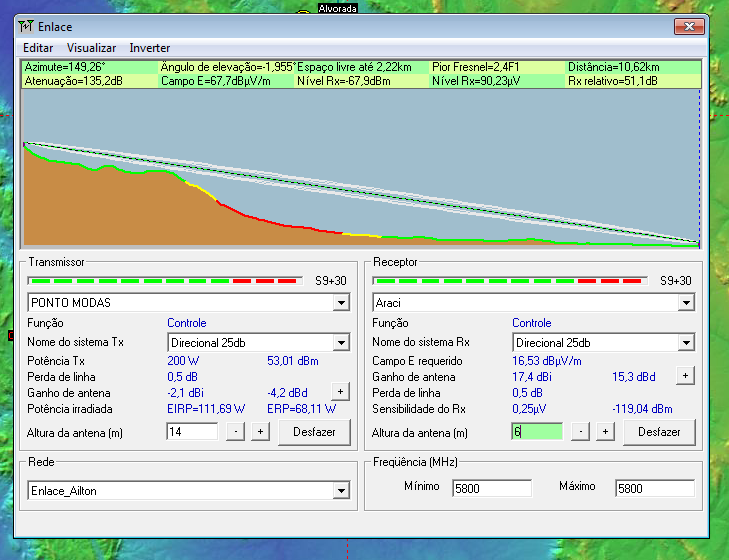729x560 pixels.
Task: Expand the PONTO MODAS transmitter dropdown
Action: point(341,302)
